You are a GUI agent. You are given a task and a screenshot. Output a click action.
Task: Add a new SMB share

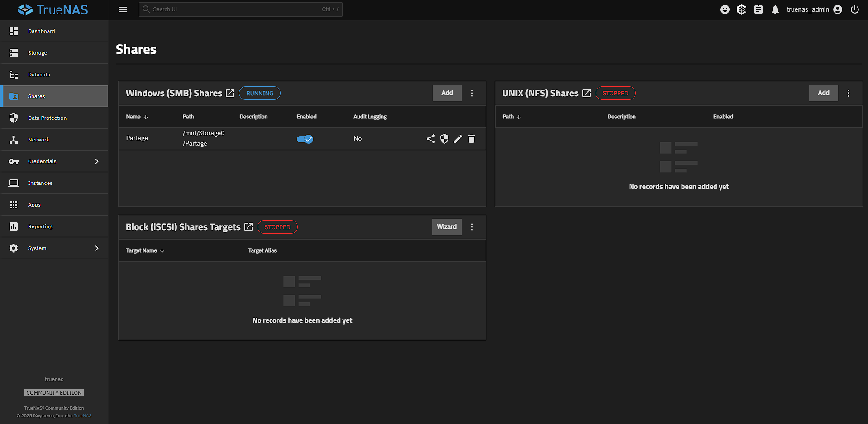pos(447,93)
